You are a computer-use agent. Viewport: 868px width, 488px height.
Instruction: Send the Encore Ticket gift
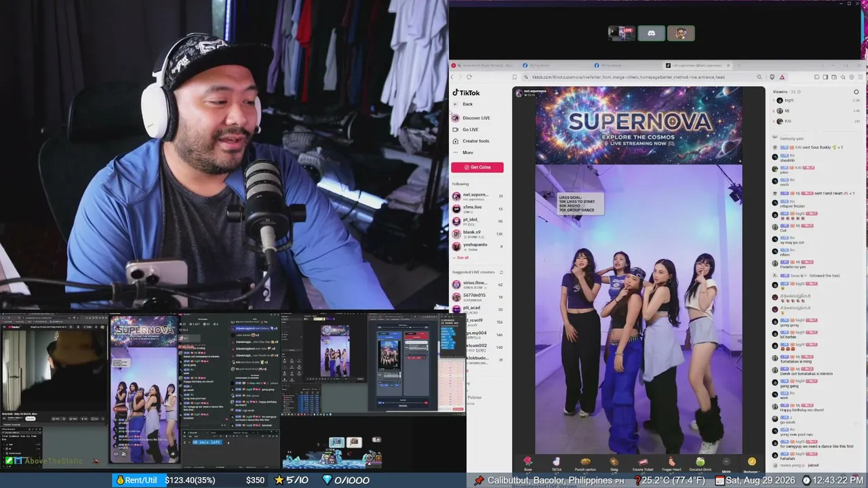pos(642,464)
